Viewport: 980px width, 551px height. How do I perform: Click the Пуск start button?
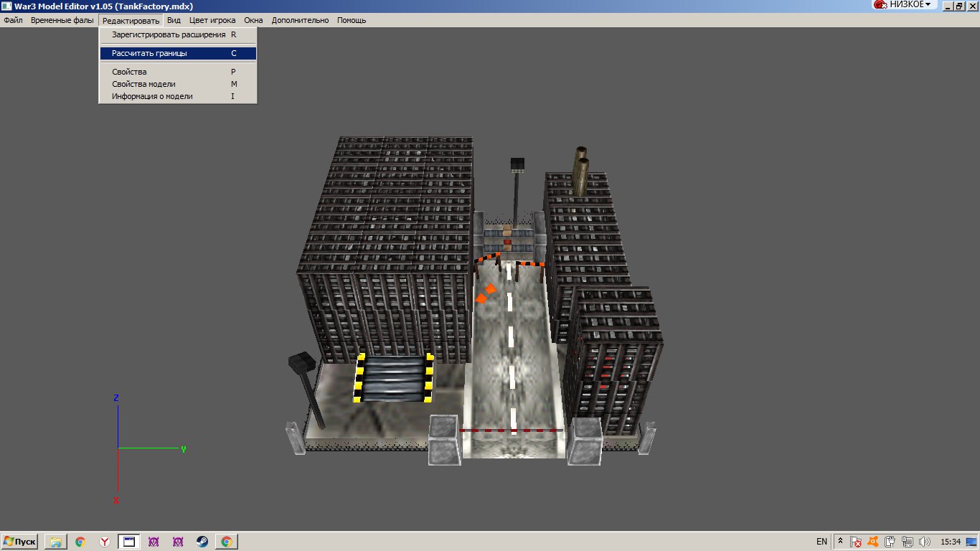pyautogui.click(x=19, y=542)
